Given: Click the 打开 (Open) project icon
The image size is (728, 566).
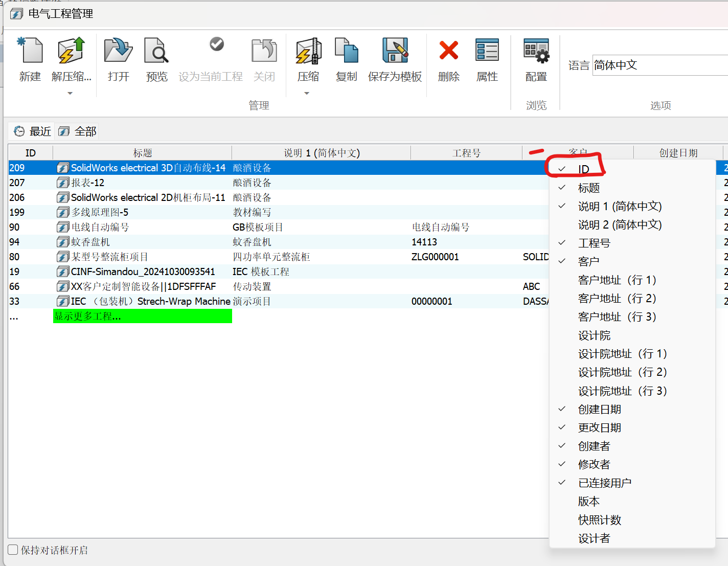Looking at the screenshot, I should 118,52.
